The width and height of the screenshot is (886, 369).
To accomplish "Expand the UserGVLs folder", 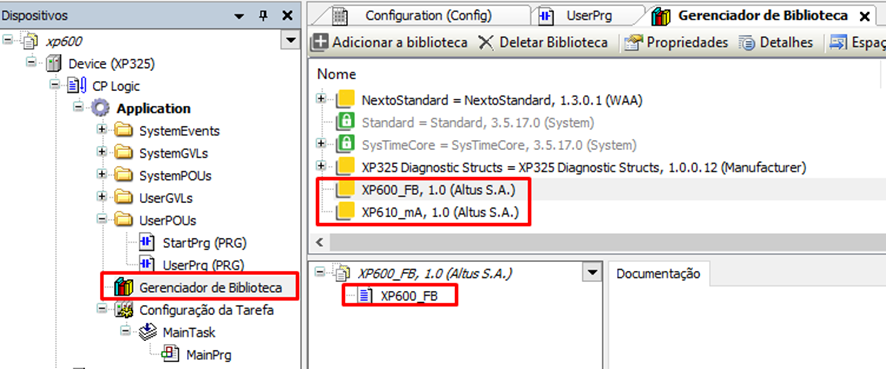I will (102, 196).
